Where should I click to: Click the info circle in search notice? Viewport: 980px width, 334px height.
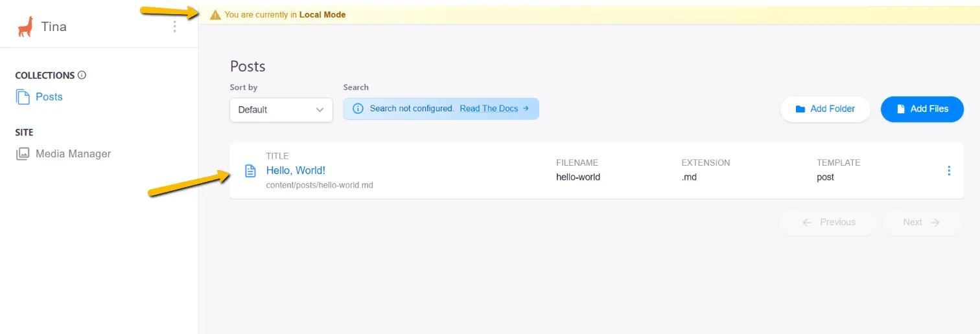point(358,109)
